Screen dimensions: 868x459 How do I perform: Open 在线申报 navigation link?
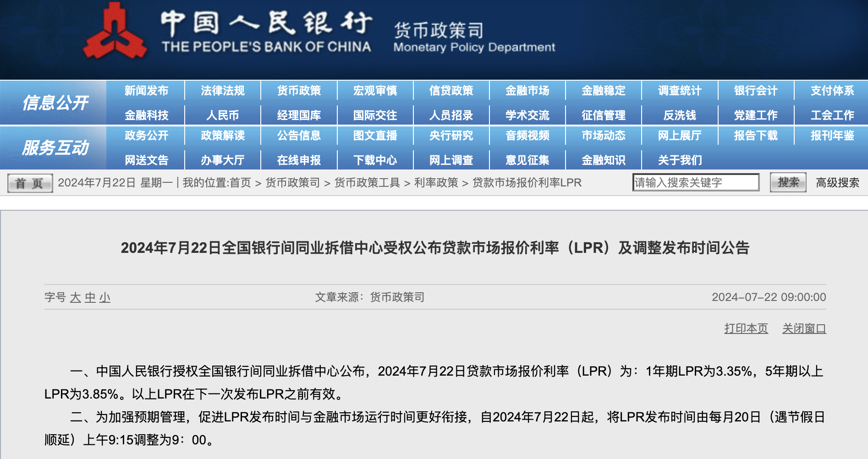click(x=299, y=160)
